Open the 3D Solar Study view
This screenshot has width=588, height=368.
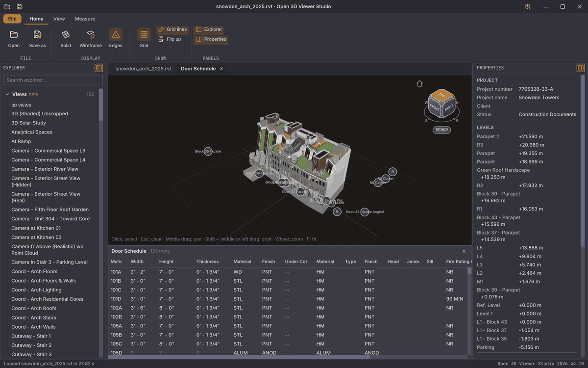(x=29, y=123)
